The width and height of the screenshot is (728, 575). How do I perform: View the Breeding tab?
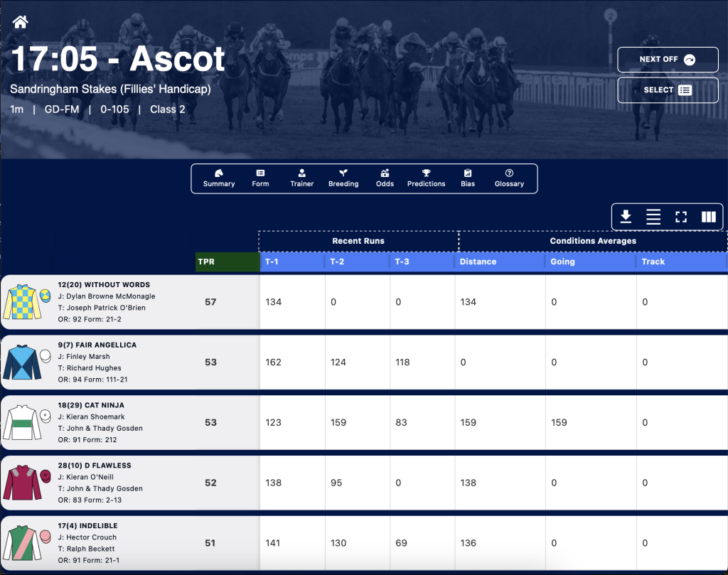(x=343, y=178)
